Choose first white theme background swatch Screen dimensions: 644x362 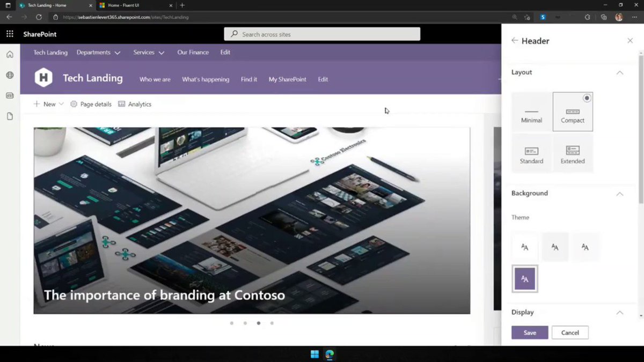click(x=525, y=247)
